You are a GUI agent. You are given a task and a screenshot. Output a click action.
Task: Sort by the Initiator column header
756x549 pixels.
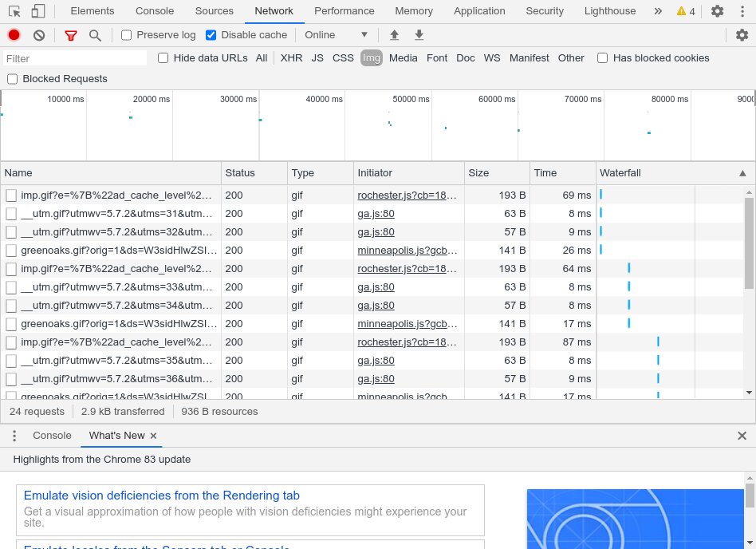click(409, 173)
